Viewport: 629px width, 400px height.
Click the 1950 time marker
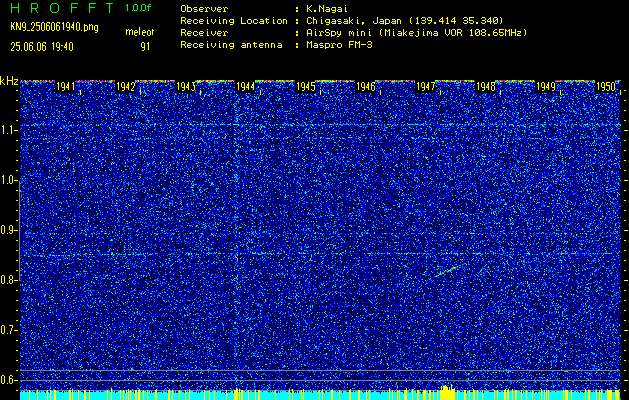pyautogui.click(x=606, y=87)
